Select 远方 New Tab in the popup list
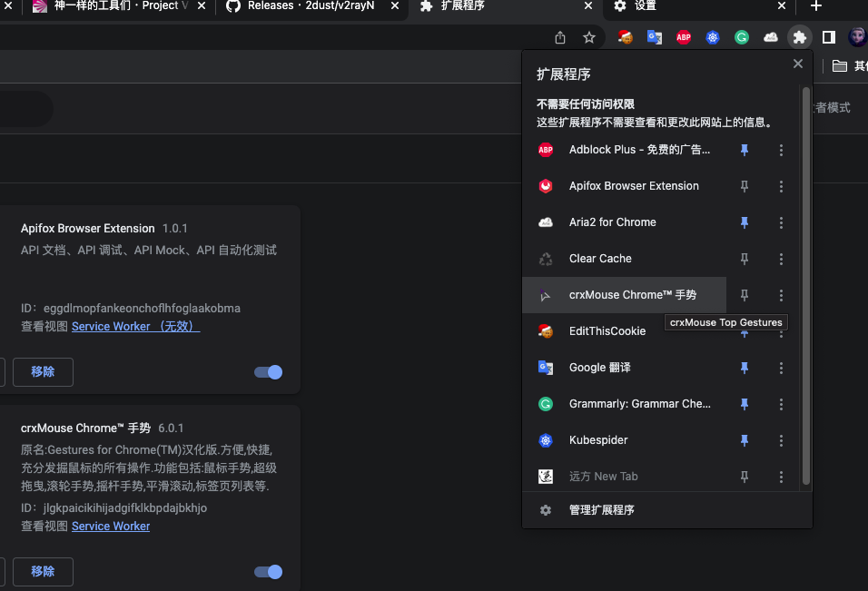Image resolution: width=868 pixels, height=591 pixels. pos(624,477)
